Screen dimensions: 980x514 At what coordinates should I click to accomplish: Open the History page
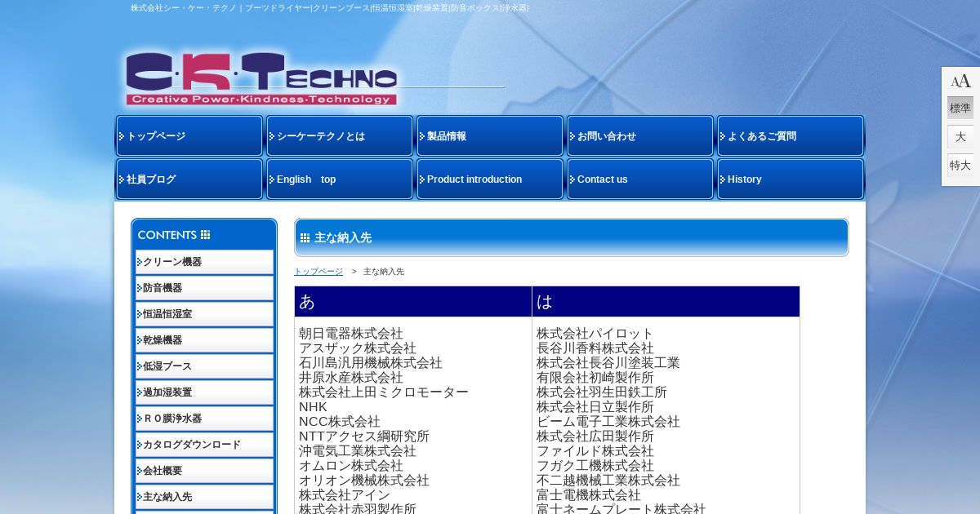tap(791, 179)
